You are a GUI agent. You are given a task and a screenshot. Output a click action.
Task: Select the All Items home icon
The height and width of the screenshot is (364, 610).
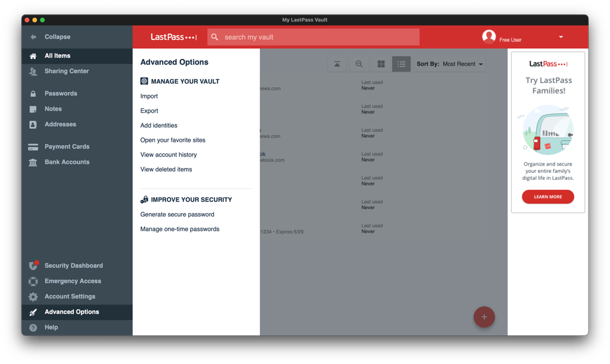pyautogui.click(x=33, y=56)
